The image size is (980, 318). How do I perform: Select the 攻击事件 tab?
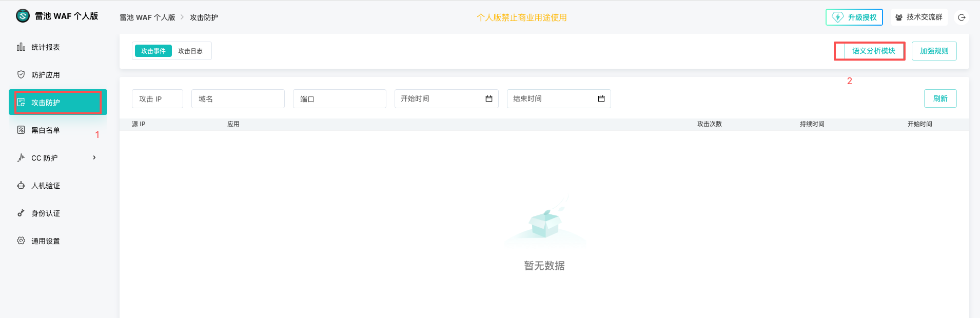(153, 51)
